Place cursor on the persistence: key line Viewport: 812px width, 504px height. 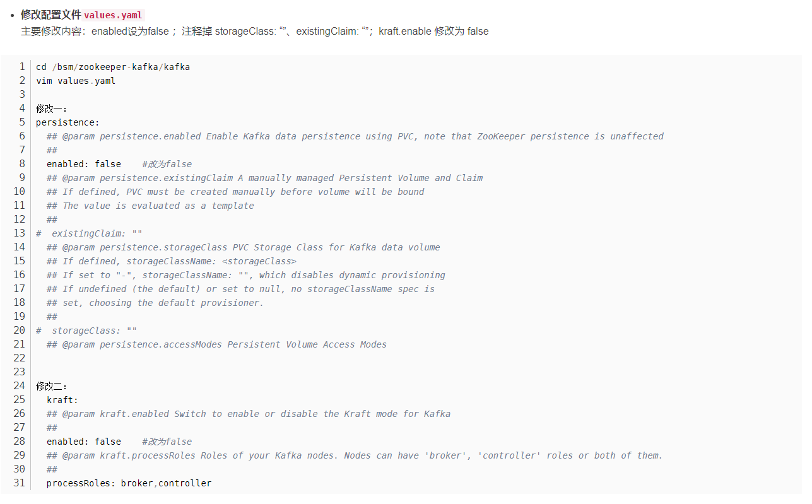[x=68, y=122]
